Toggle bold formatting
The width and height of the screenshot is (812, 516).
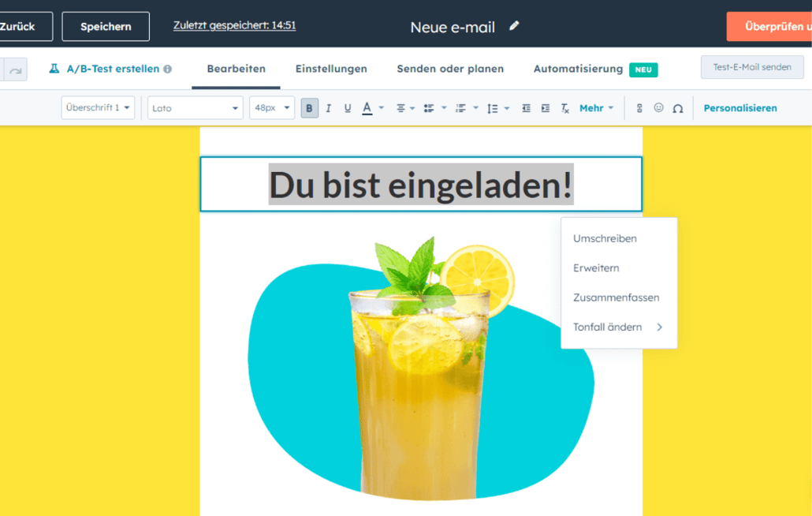[x=309, y=107]
